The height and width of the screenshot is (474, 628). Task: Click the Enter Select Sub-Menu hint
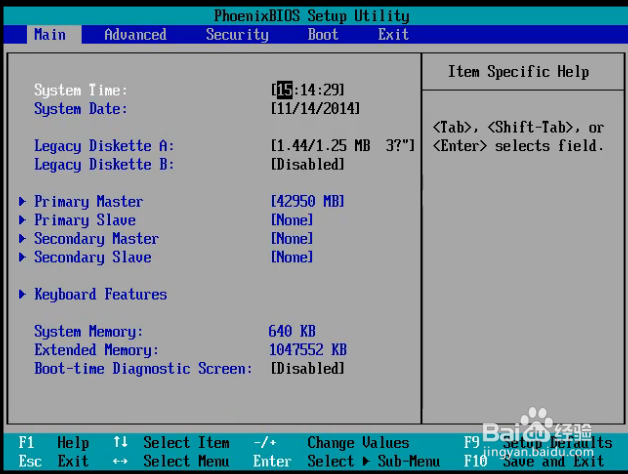[x=346, y=461]
